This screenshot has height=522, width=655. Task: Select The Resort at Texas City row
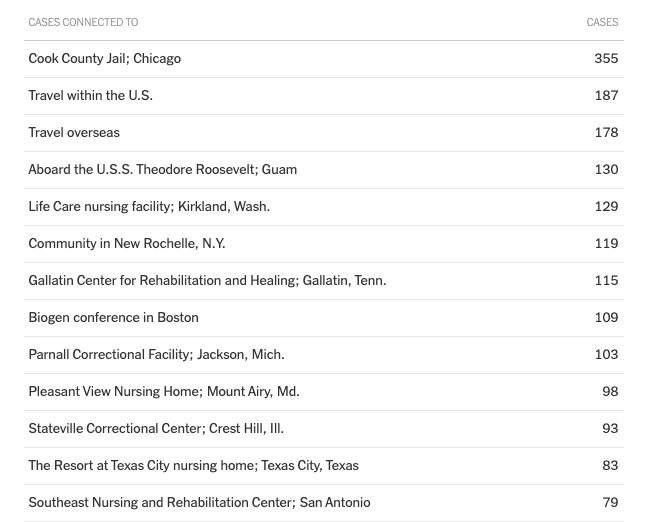[x=324, y=466]
